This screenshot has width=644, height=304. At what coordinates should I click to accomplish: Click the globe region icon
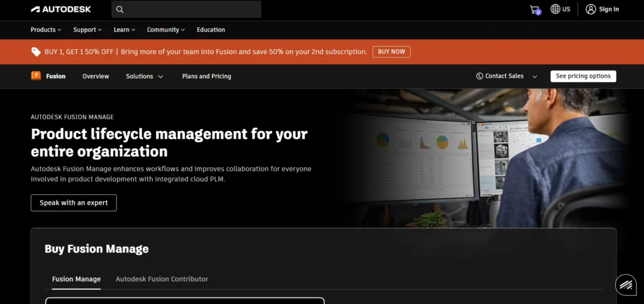click(555, 9)
